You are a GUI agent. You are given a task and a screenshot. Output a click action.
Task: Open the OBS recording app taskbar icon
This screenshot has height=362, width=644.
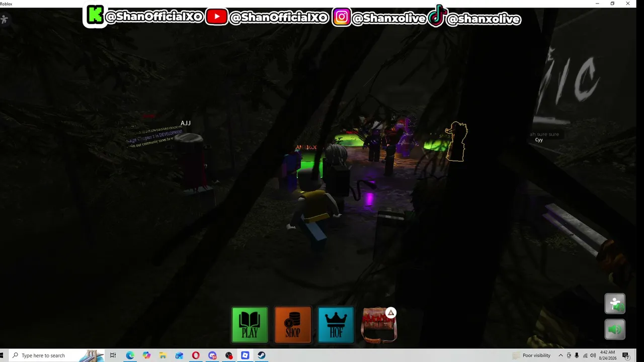tap(229, 355)
